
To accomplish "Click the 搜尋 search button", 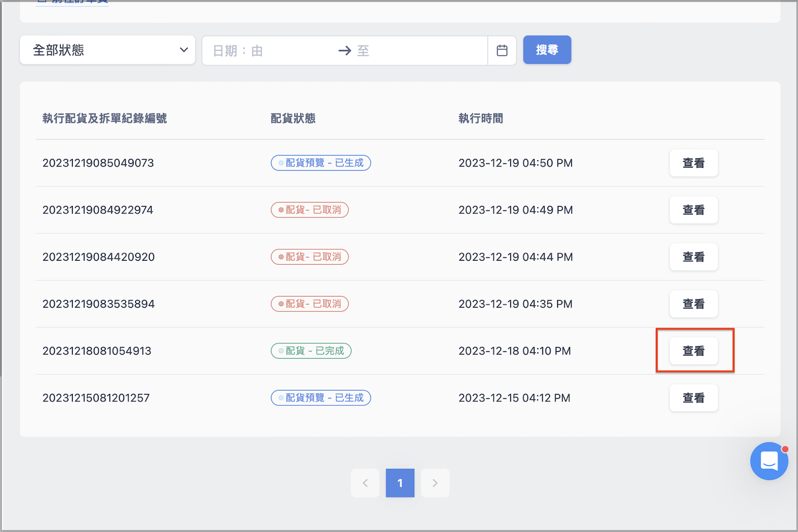I will 547,50.
